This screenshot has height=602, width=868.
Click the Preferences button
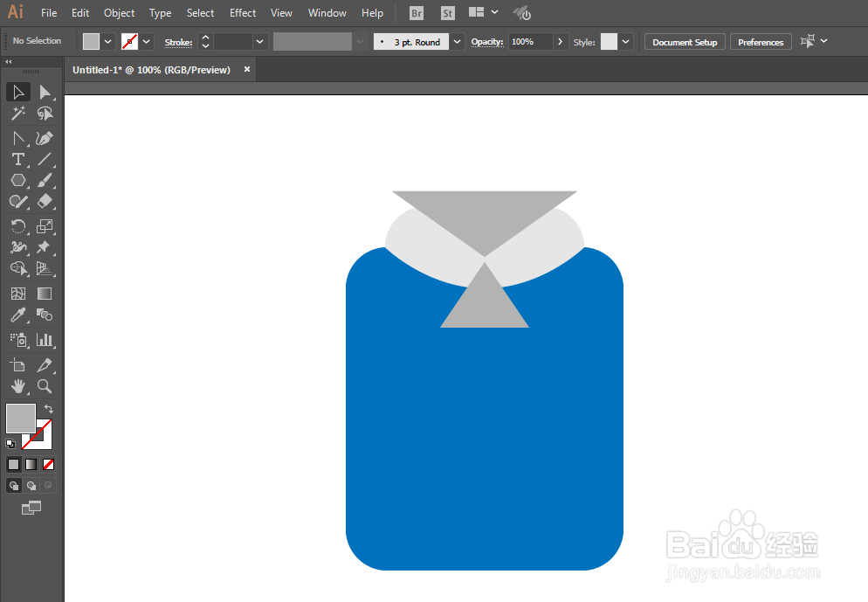coord(761,42)
